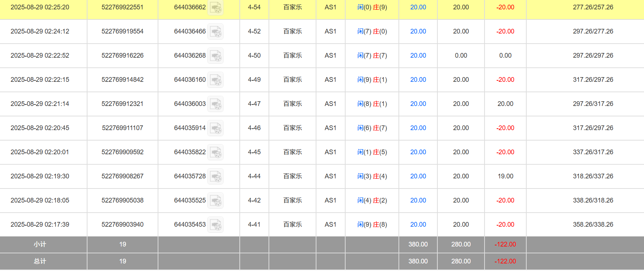644x271 pixels.
Task: Click blue 20.00 amount in 02:25:20 row
Action: (x=418, y=7)
